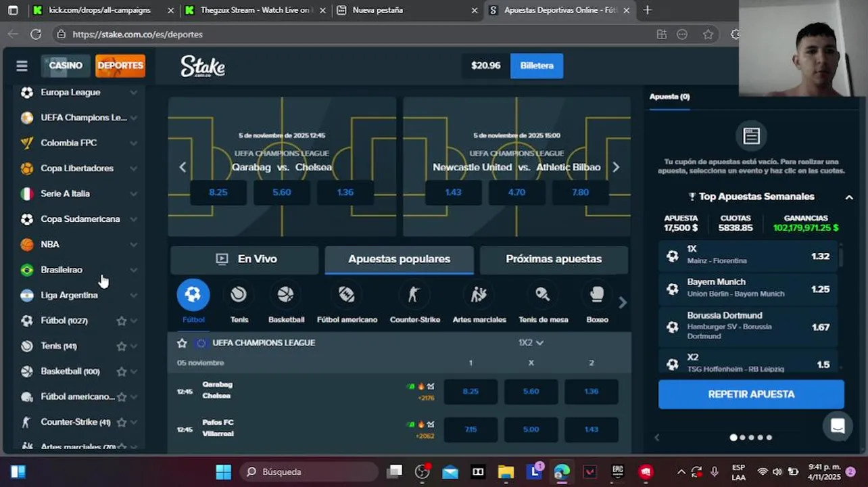Screen dimensions: 868x487
Task: Select 4.70 draw odds Newcastle vs Athletic
Action: (x=516, y=192)
